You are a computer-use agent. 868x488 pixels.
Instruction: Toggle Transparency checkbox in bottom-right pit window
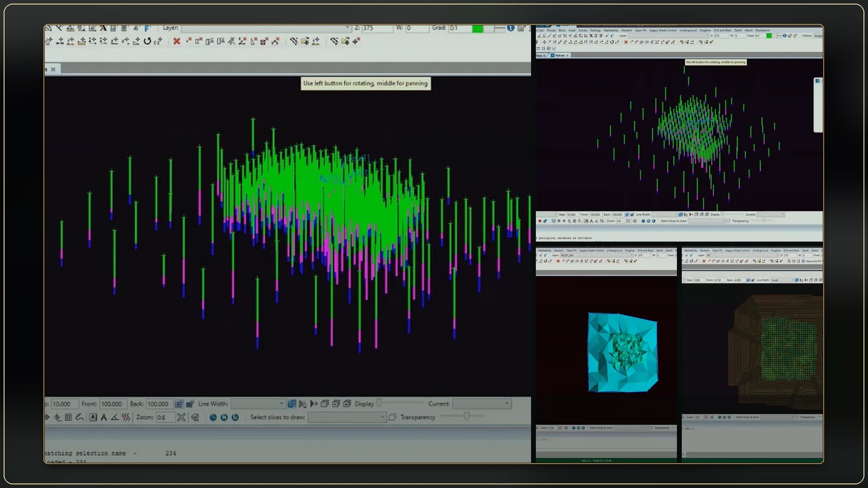(797, 417)
